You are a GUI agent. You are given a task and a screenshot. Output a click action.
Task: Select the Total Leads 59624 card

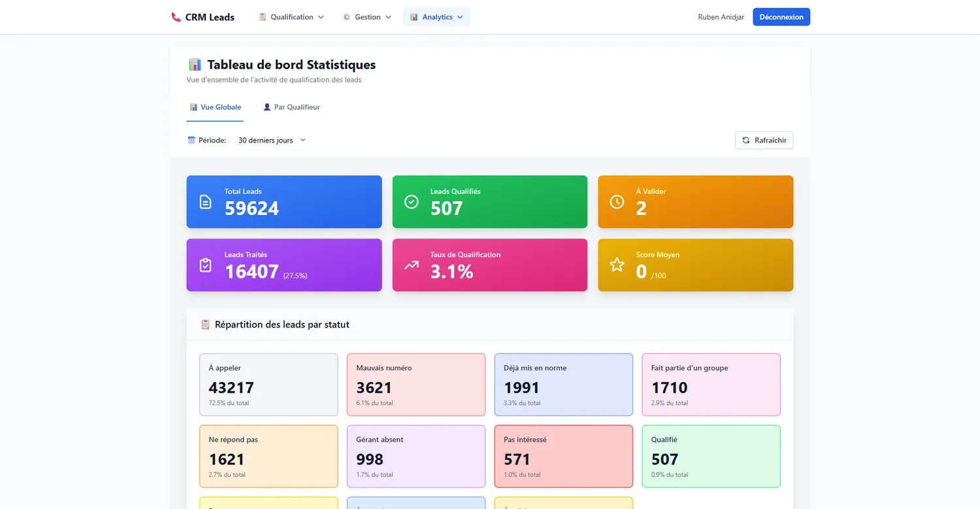coord(284,202)
